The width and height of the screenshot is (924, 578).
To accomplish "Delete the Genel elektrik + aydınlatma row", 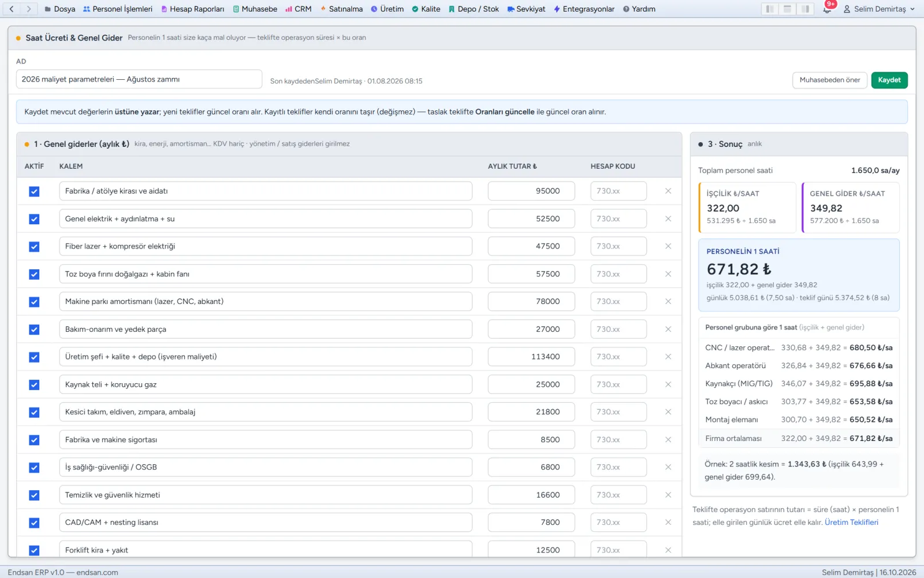I will [668, 218].
